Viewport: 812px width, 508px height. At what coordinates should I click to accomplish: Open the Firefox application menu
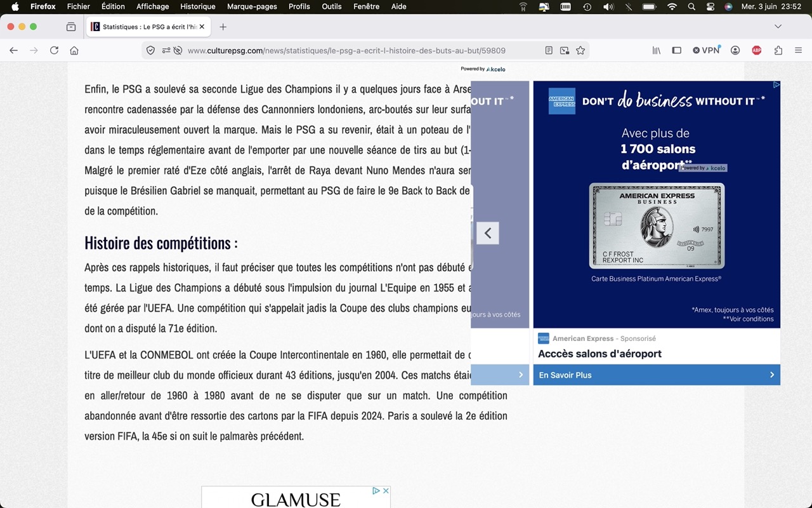coord(43,7)
